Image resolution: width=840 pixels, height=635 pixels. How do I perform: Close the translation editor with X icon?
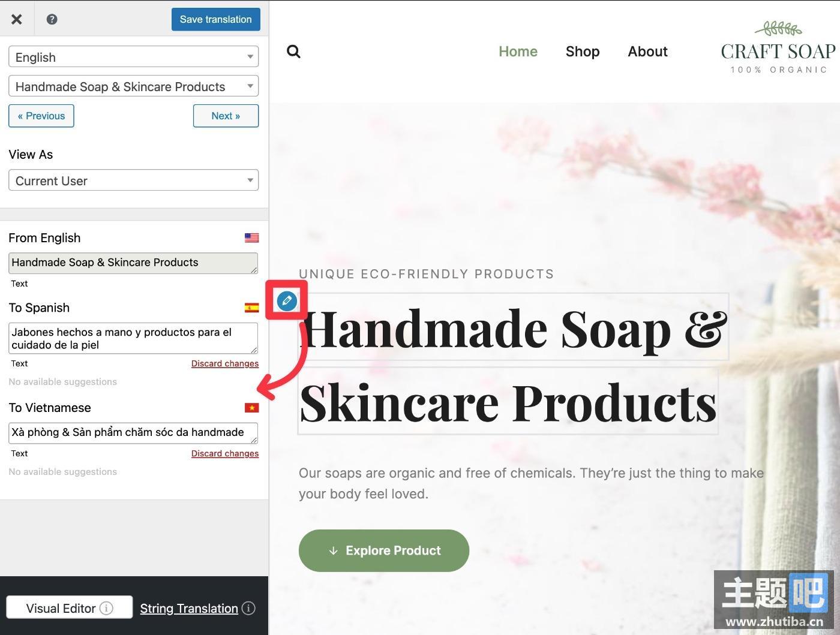coord(17,19)
